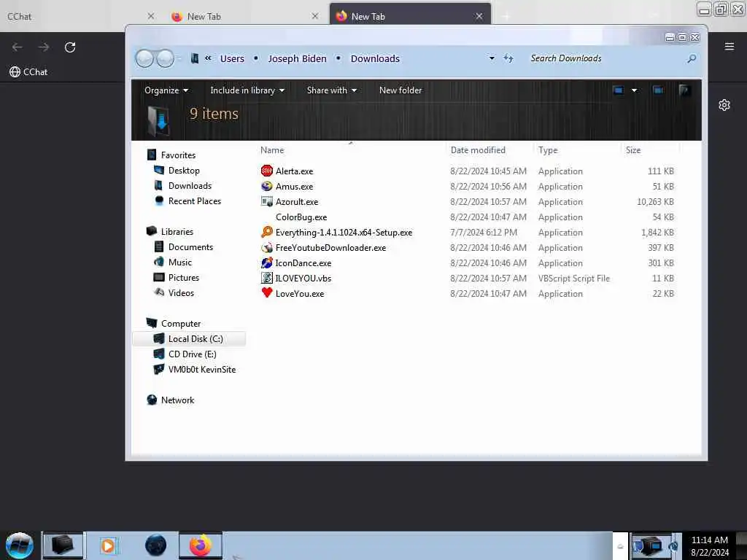Click the Explorer back navigation button
Viewport: 747px width, 560px height.
(144, 58)
